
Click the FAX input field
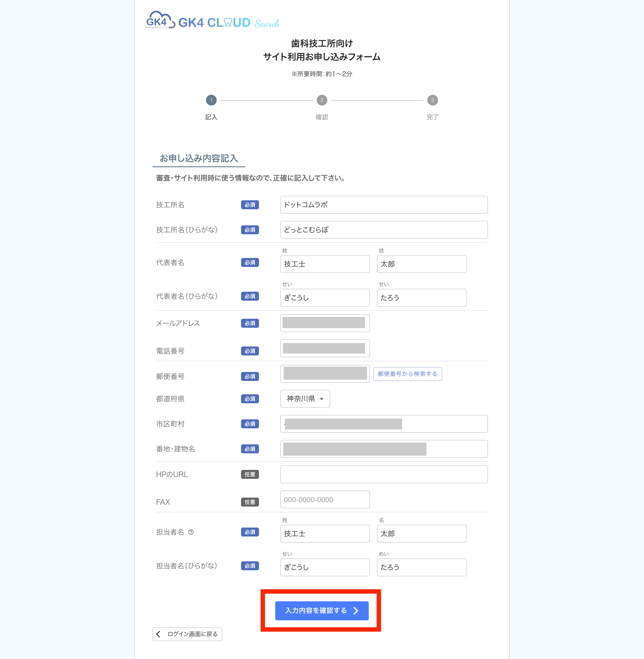tap(325, 499)
